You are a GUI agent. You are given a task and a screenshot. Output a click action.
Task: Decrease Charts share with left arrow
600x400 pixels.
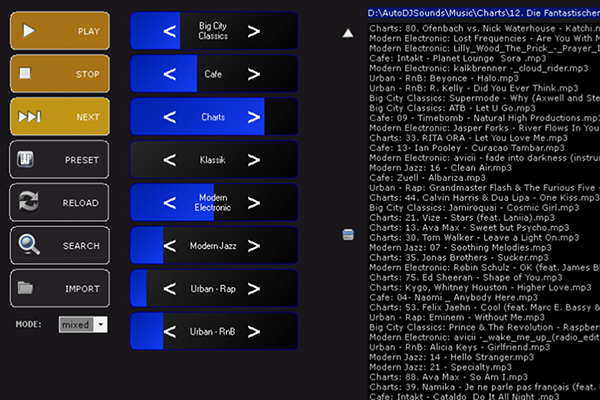tap(170, 117)
